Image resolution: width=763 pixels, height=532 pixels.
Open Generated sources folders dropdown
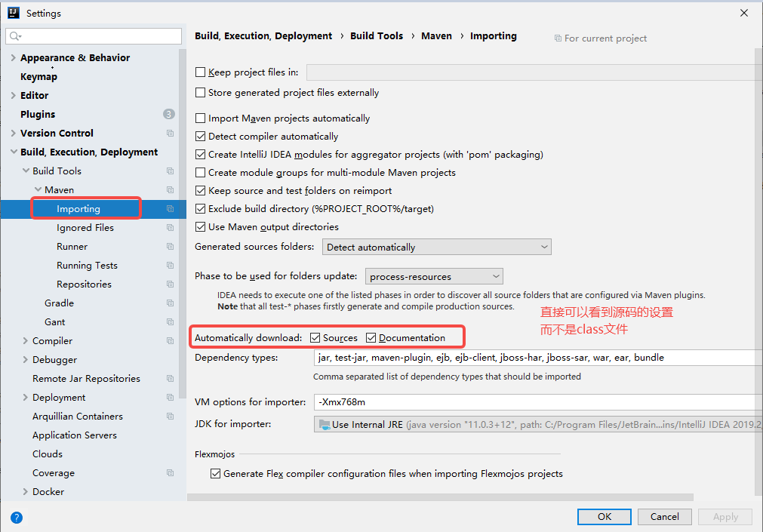tap(436, 247)
